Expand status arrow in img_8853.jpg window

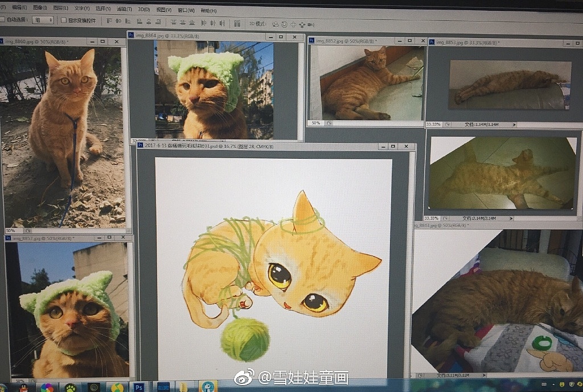[514, 125]
